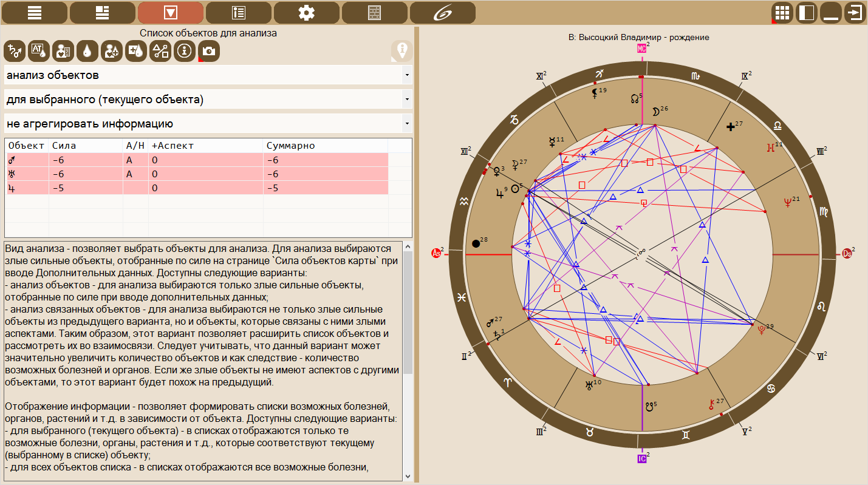Click the faded location info pin icon
The height and width of the screenshot is (485, 868).
point(402,51)
